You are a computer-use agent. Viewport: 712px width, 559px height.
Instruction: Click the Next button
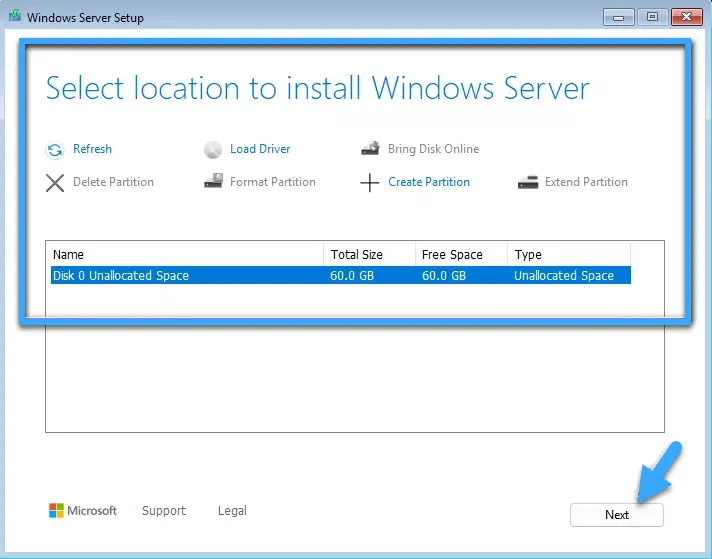[617, 515]
